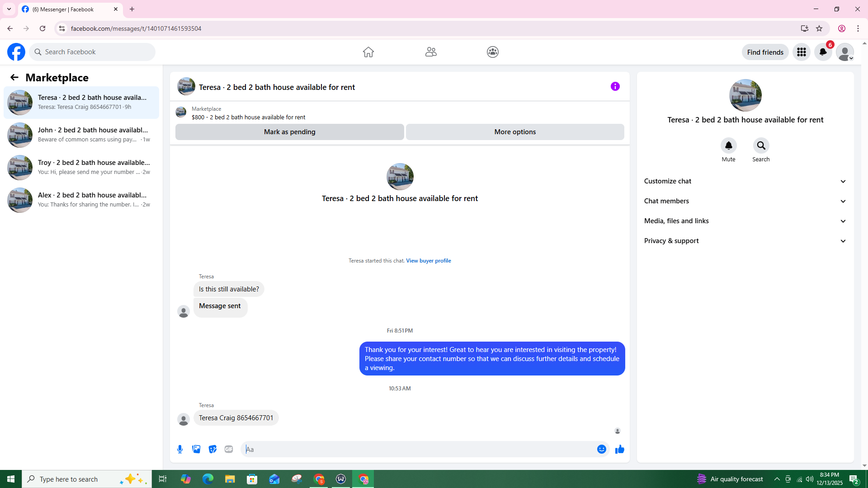Open the emoji picker smiley icon

point(601,449)
